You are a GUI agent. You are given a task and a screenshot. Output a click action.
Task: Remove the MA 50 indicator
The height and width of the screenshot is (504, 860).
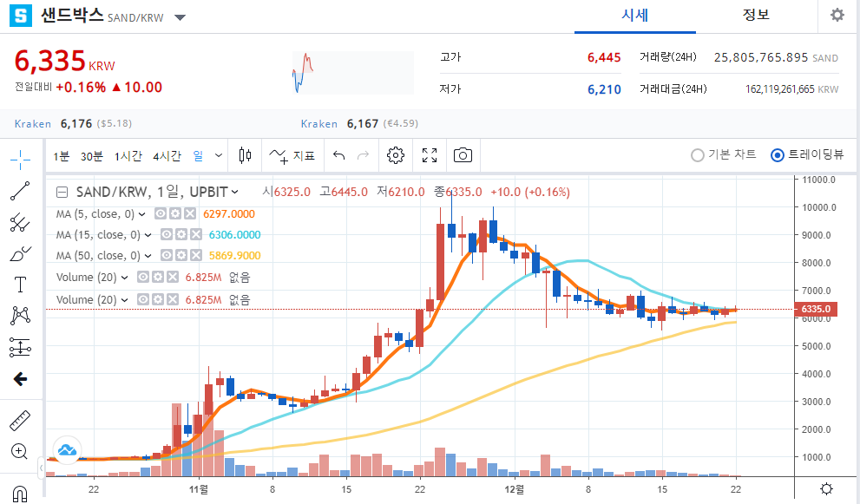point(196,256)
